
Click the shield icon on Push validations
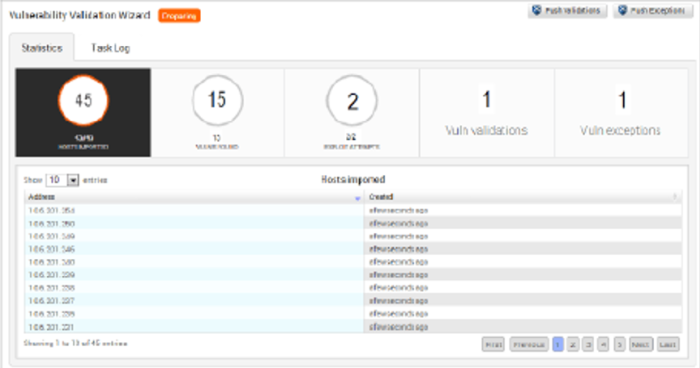click(x=537, y=10)
